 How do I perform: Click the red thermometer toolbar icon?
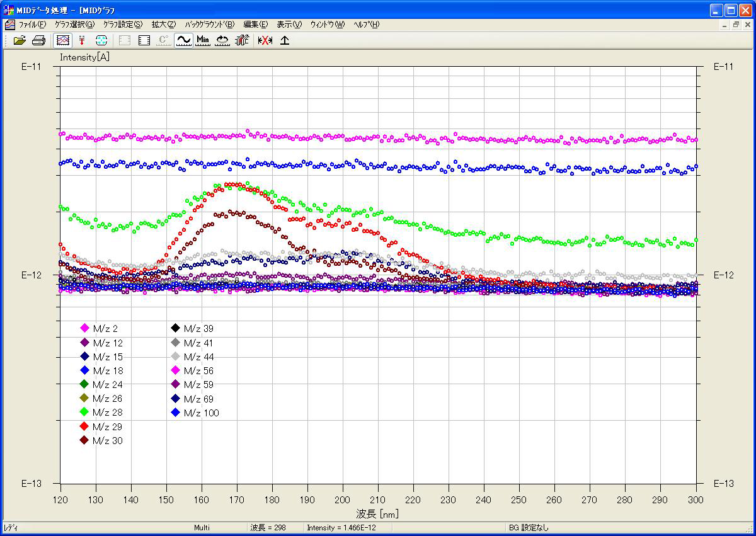coord(82,40)
